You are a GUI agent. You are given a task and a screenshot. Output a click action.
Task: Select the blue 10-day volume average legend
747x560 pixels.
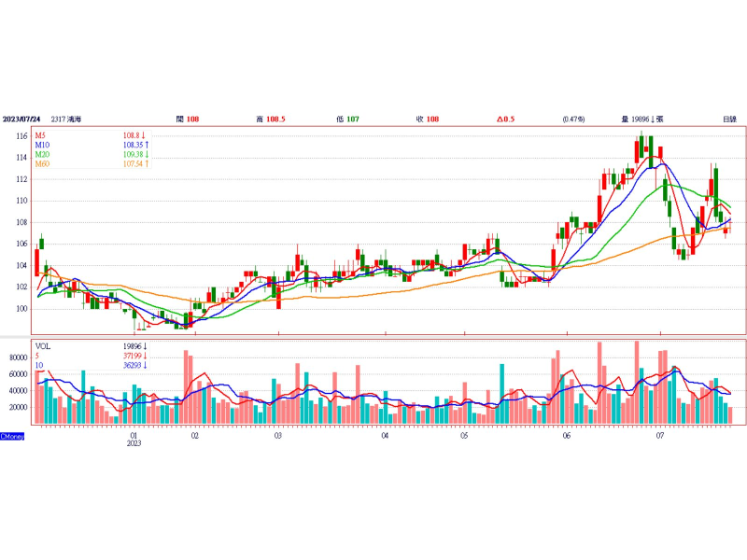tap(40, 364)
